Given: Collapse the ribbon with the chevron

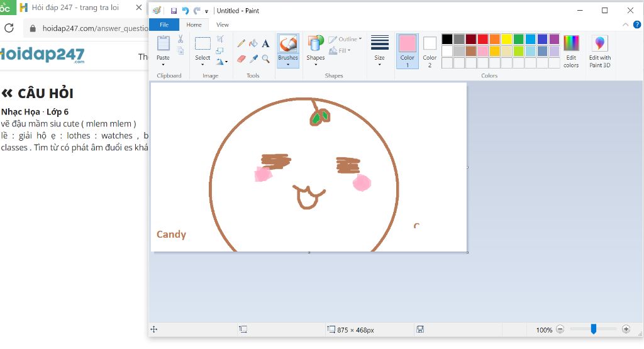Looking at the screenshot, I should pos(626,25).
